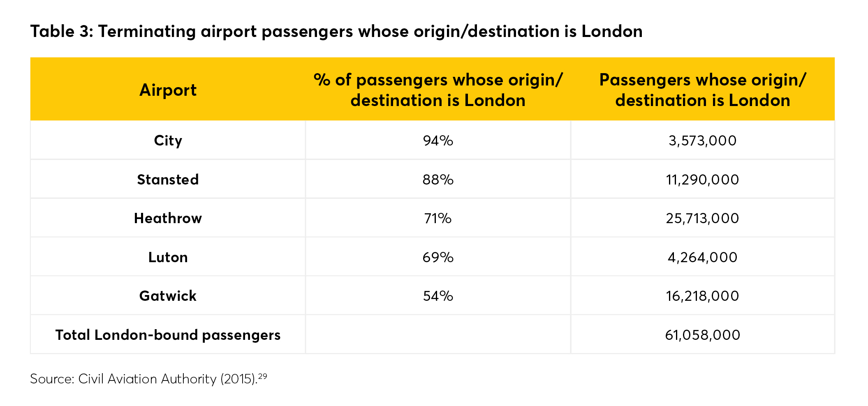Select the Luton row label
The width and height of the screenshot is (868, 406).
pos(168,257)
